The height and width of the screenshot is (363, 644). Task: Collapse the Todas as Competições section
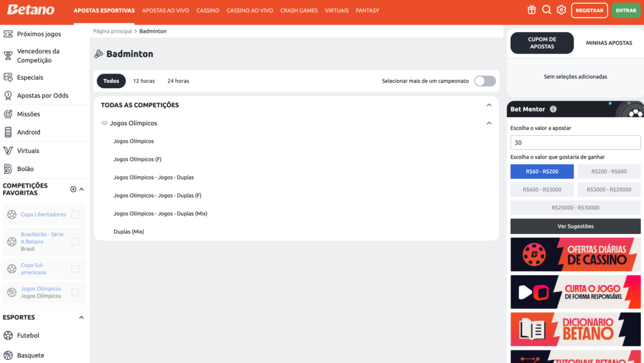(x=489, y=105)
